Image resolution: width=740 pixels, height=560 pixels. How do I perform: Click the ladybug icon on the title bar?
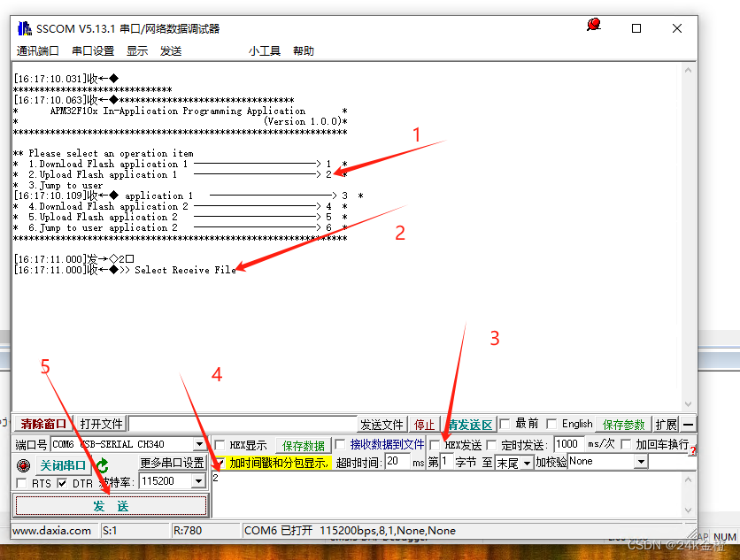pos(593,26)
